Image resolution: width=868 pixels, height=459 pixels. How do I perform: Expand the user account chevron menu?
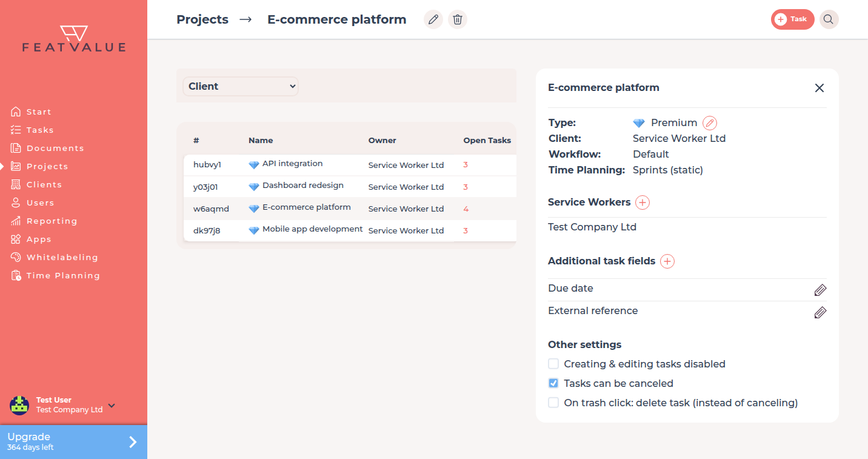point(112,406)
